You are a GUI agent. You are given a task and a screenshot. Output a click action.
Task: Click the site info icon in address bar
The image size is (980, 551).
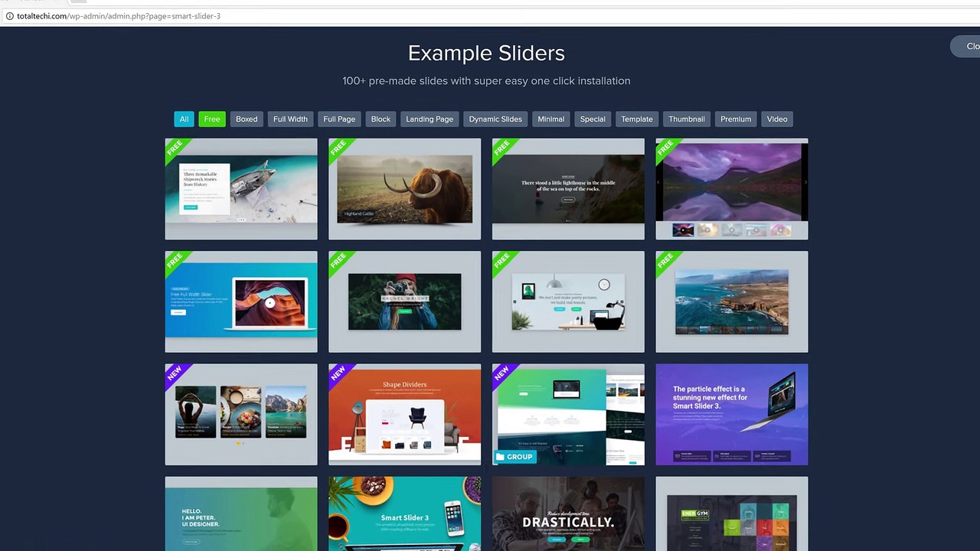9,15
